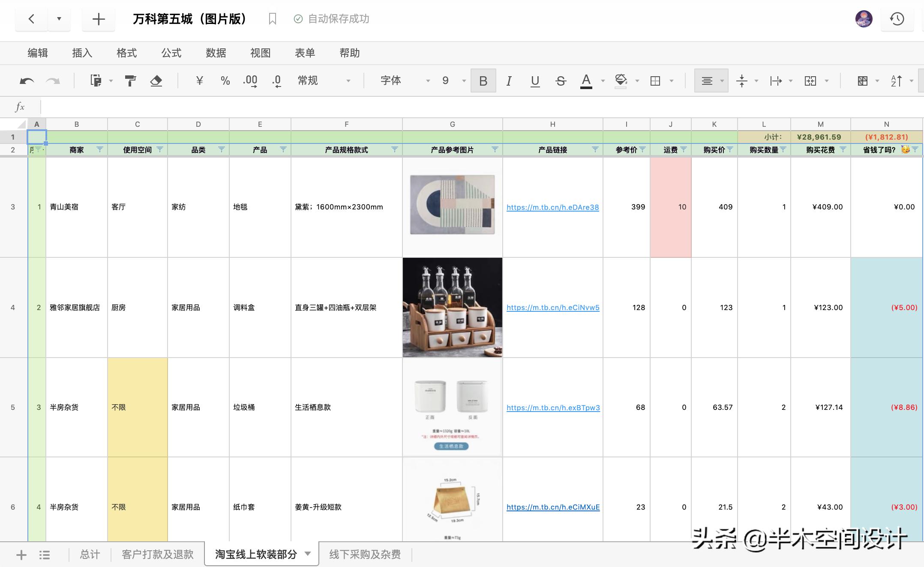Increase decimal places with the .00 icon

(250, 81)
